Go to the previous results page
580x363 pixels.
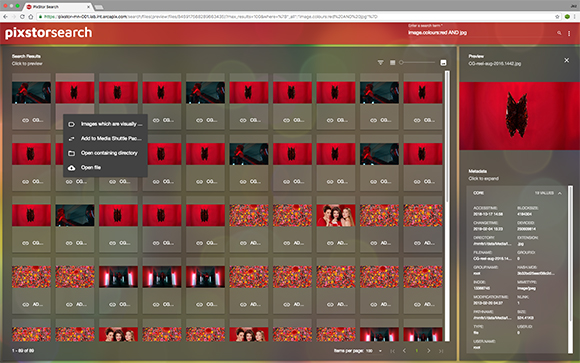(404, 350)
